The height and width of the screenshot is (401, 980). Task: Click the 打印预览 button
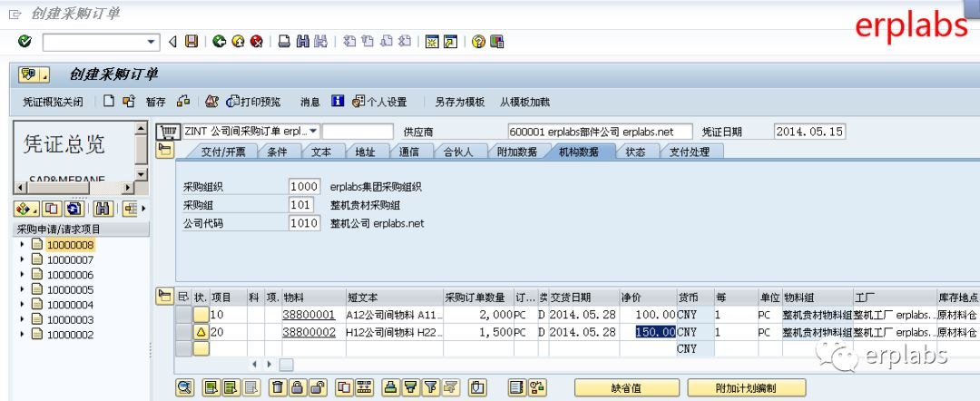click(x=254, y=102)
